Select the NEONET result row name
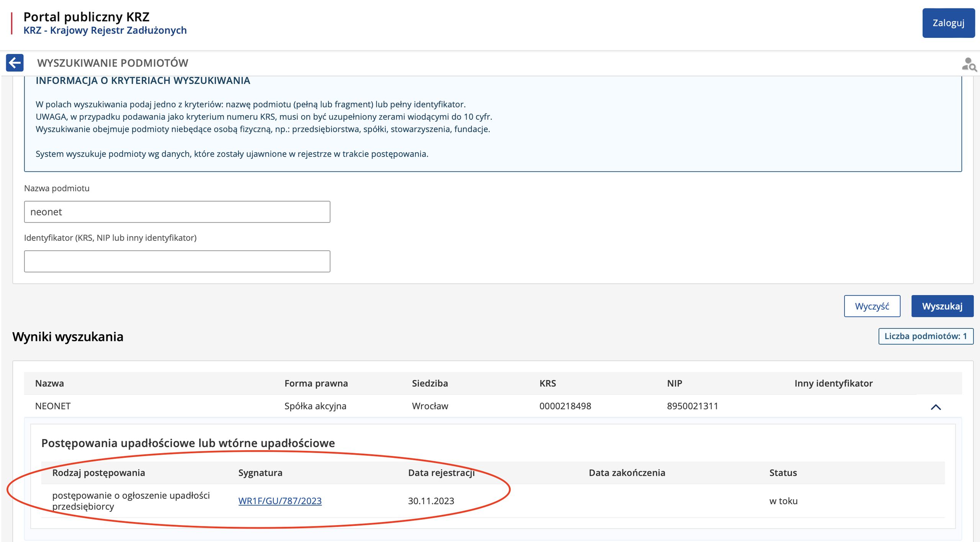The width and height of the screenshot is (980, 542). [53, 406]
